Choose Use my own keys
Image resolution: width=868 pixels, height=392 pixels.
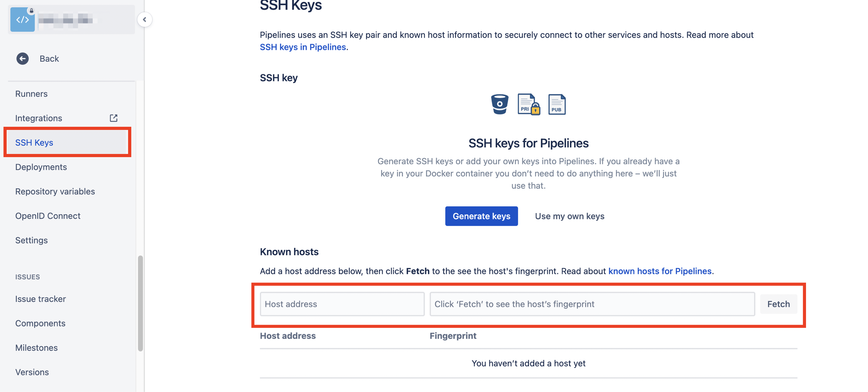(569, 216)
